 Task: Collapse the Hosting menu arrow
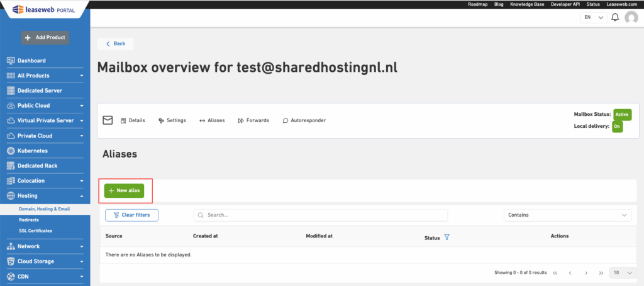point(82,197)
